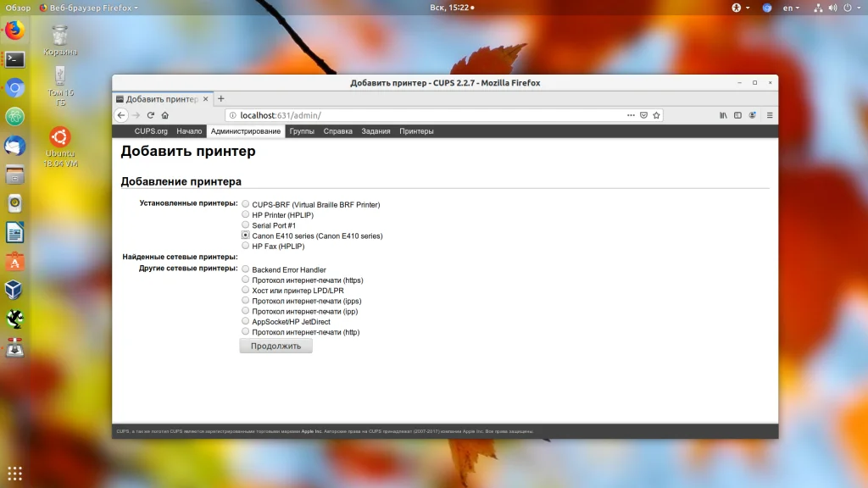
Task: Select AppSocket/HP JetDirect option
Action: [x=245, y=321]
